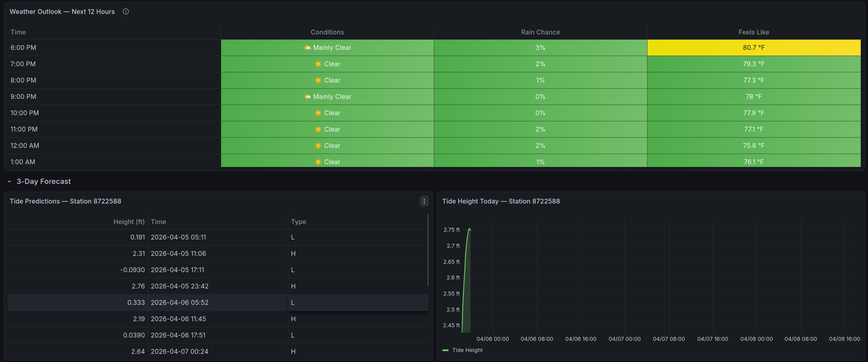Click the 3-Day Forecast row title

44,181
